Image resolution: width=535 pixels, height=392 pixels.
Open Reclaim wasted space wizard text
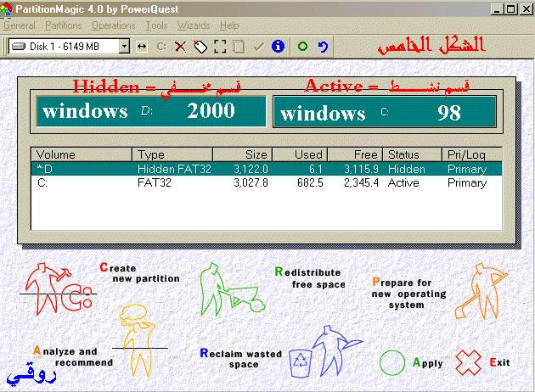(x=241, y=359)
